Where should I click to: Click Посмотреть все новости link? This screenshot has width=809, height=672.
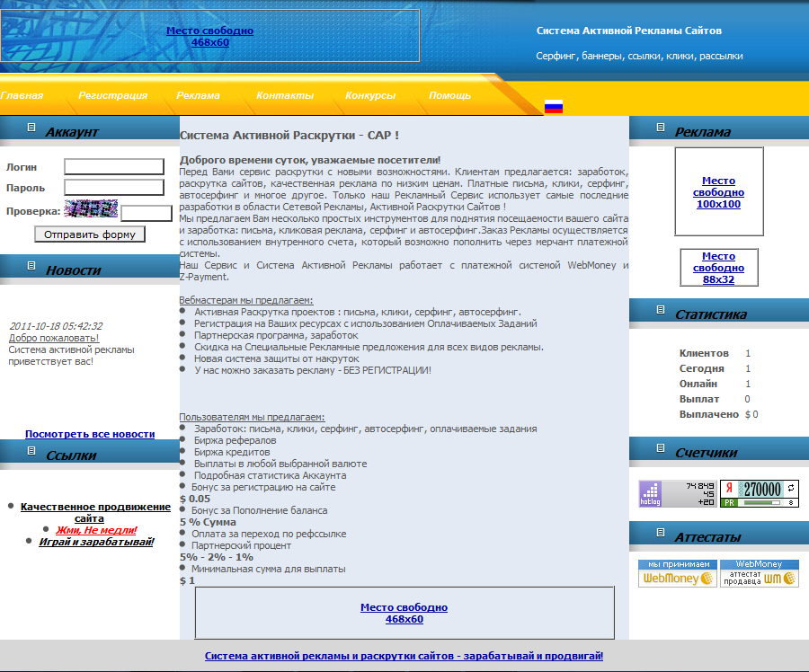(90, 434)
